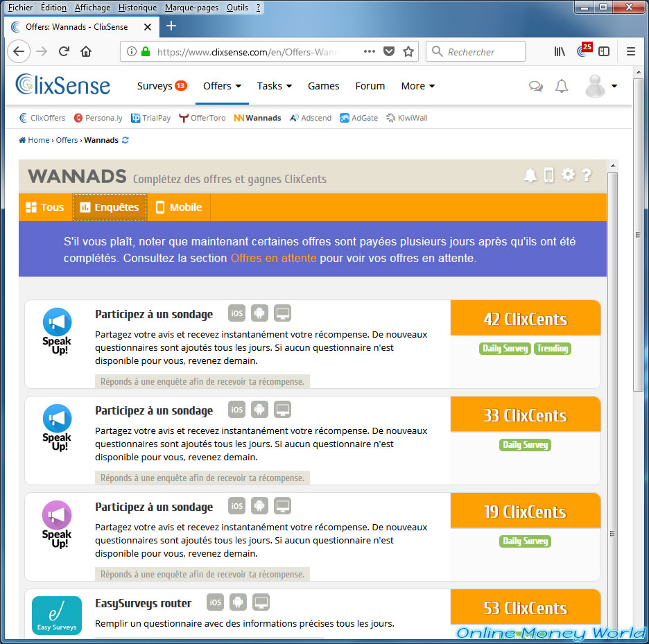Switch to OfferToro provider
Image resolution: width=649 pixels, height=644 pixels.
[x=202, y=118]
